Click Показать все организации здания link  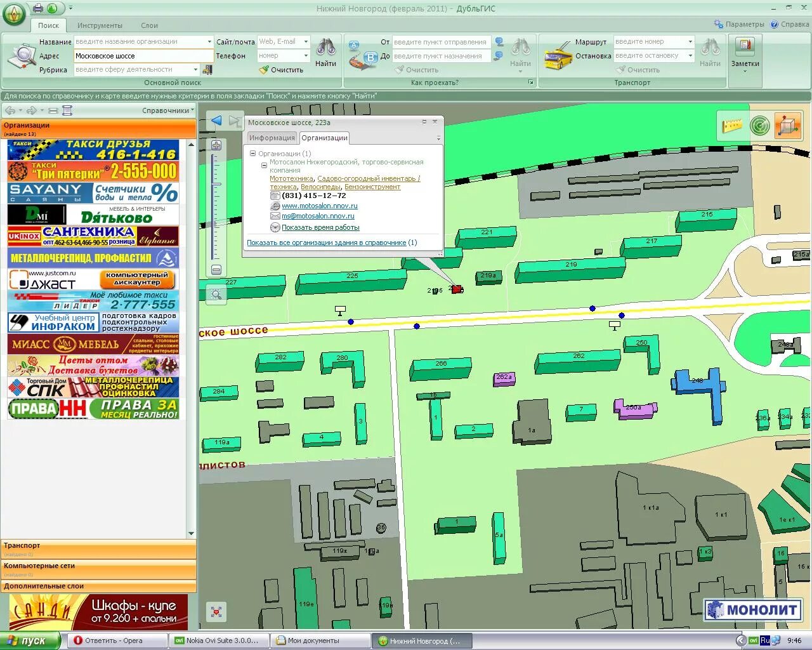click(x=327, y=242)
